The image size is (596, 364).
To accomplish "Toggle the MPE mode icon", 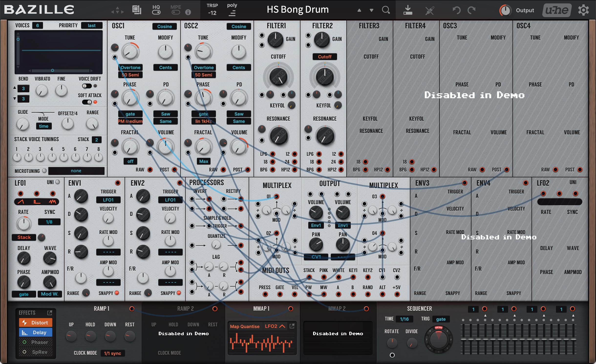I will click(x=176, y=10).
